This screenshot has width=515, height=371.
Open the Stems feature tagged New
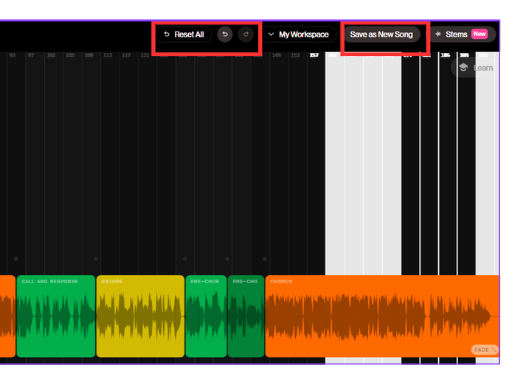click(462, 34)
